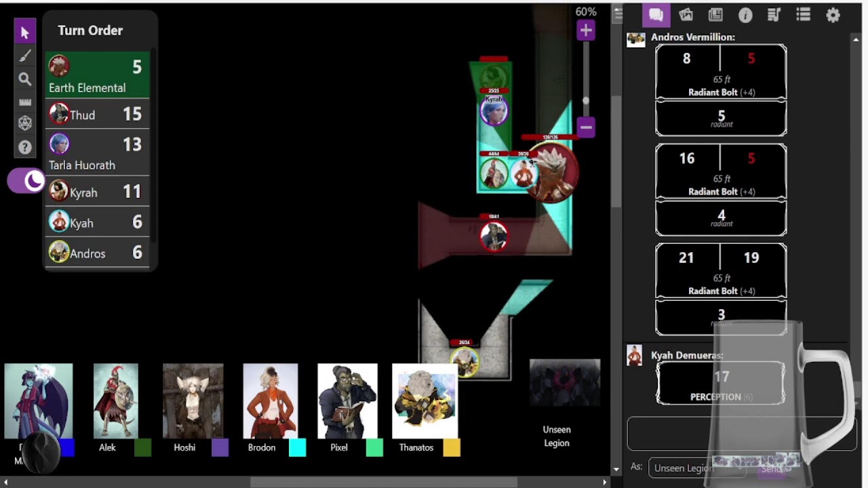Adjust the zoom slider handle
868x488 pixels.
pyautogui.click(x=586, y=100)
